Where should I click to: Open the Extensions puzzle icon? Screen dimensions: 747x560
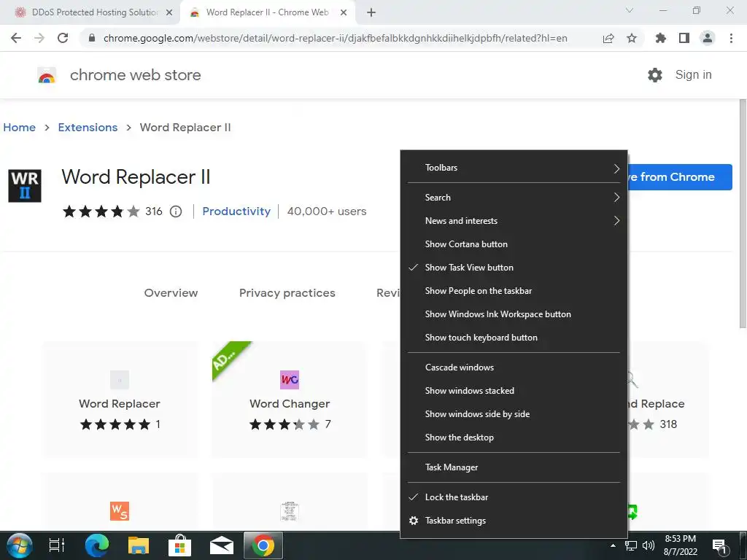[660, 38]
